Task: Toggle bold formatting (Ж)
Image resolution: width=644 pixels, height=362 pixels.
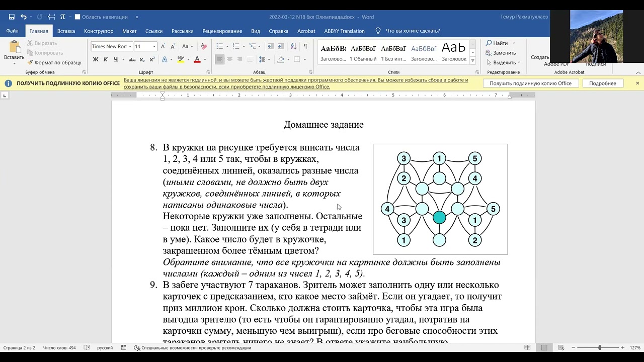Action: point(96,59)
